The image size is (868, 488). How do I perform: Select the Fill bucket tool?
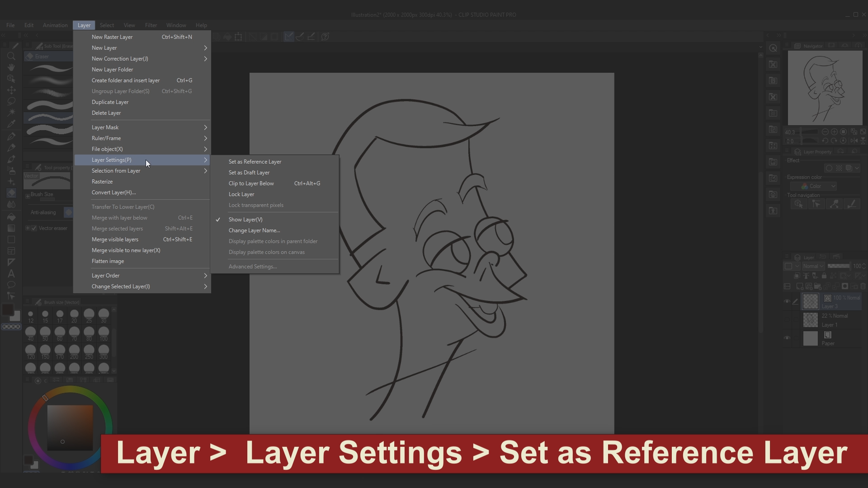[11, 217]
